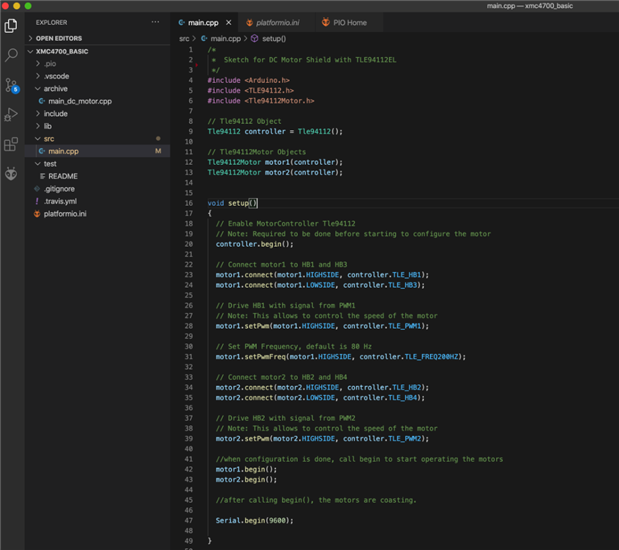Click line number 16 in gutter
This screenshot has height=550, width=619.
tap(189, 203)
